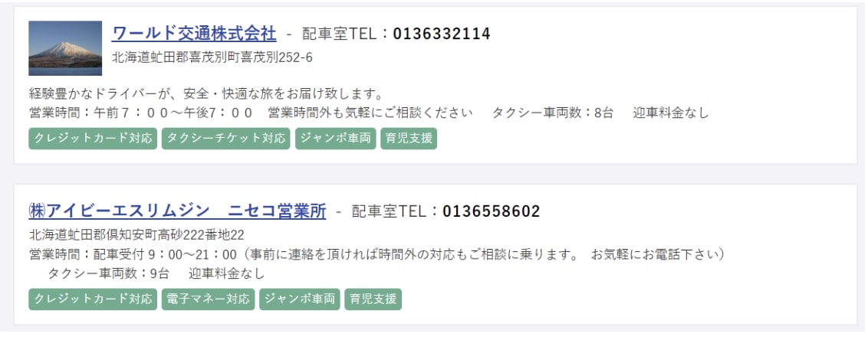Image resolution: width=868 pixels, height=350 pixels.
Task: Click the タクシー車両数：8台 text
Action: 553,113
